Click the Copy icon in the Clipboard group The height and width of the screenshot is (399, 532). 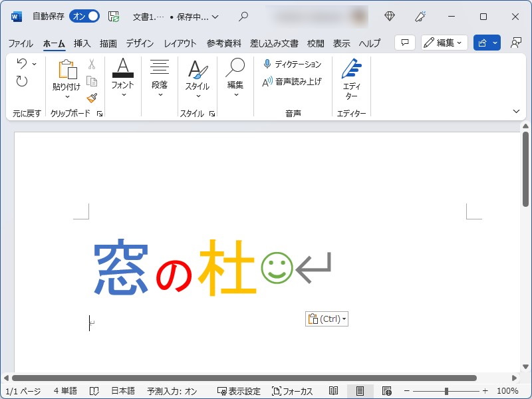pyautogui.click(x=92, y=80)
